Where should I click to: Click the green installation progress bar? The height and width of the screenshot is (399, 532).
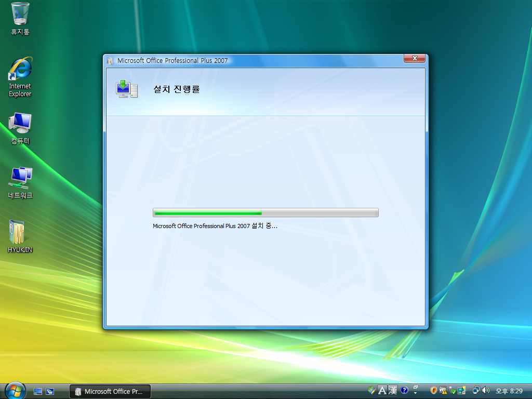coord(265,212)
